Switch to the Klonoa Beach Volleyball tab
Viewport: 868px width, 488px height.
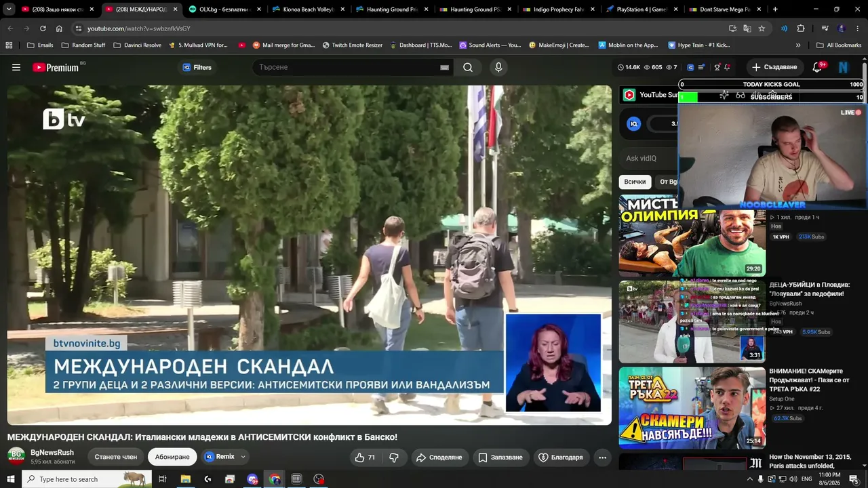[x=309, y=9]
